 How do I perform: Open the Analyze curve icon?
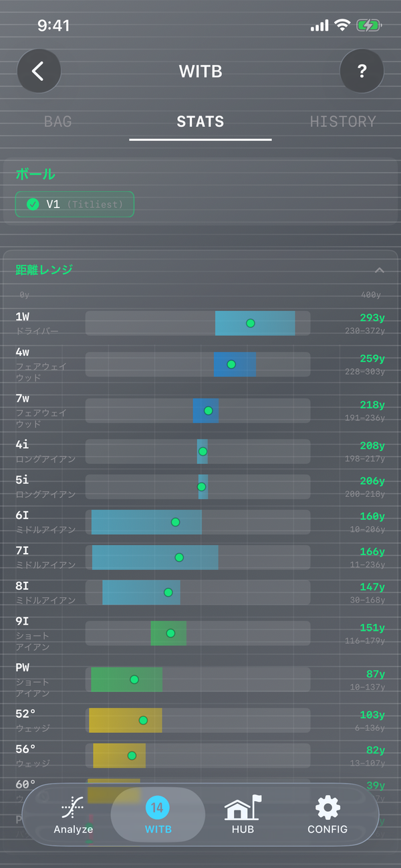(x=73, y=808)
